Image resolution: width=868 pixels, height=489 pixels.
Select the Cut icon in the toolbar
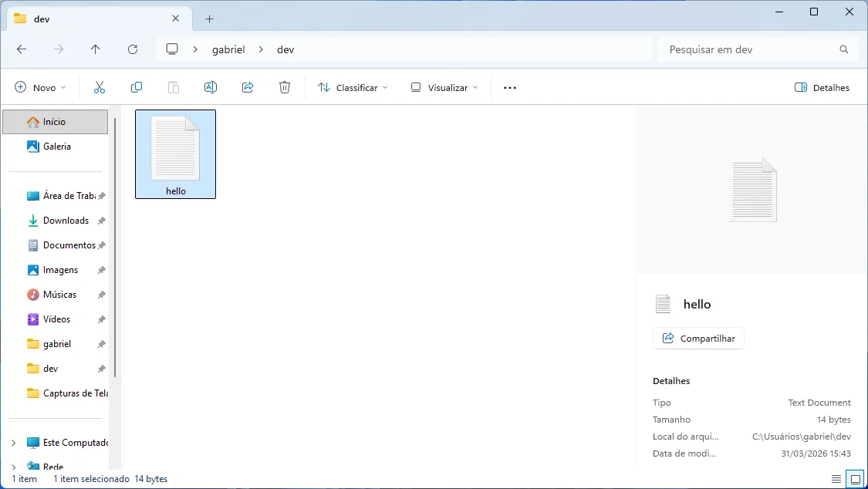(99, 87)
